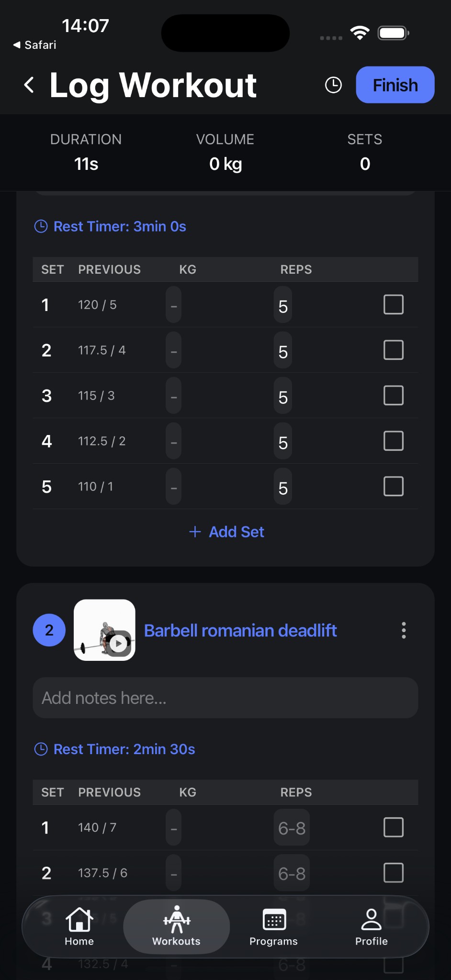451x980 pixels.
Task: Open Barbell romanian deadlift three-dot menu
Action: pyautogui.click(x=404, y=630)
